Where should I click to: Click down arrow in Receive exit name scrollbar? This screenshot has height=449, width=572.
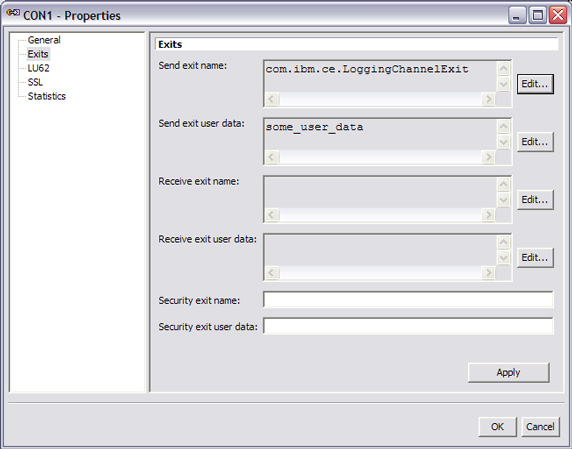[503, 200]
